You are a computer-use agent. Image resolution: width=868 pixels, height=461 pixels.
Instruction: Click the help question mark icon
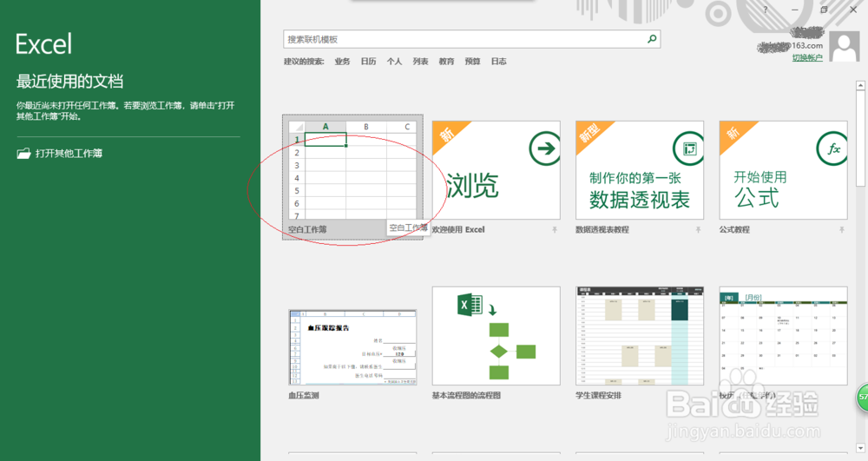tap(766, 10)
